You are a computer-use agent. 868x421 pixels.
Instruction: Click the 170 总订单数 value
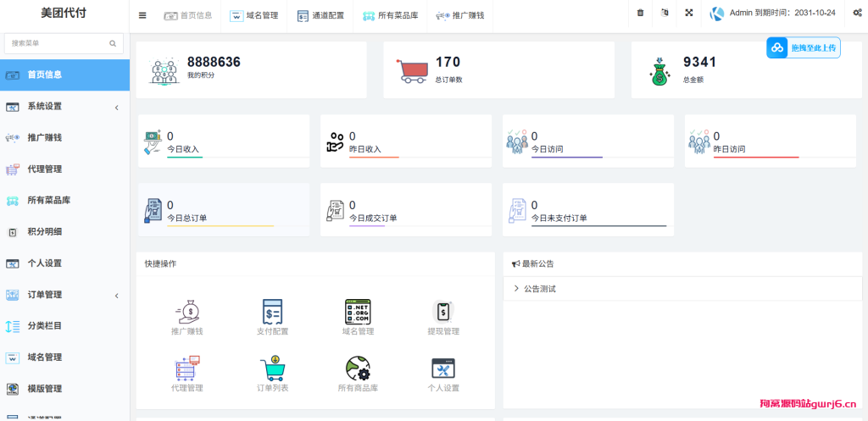click(x=448, y=62)
